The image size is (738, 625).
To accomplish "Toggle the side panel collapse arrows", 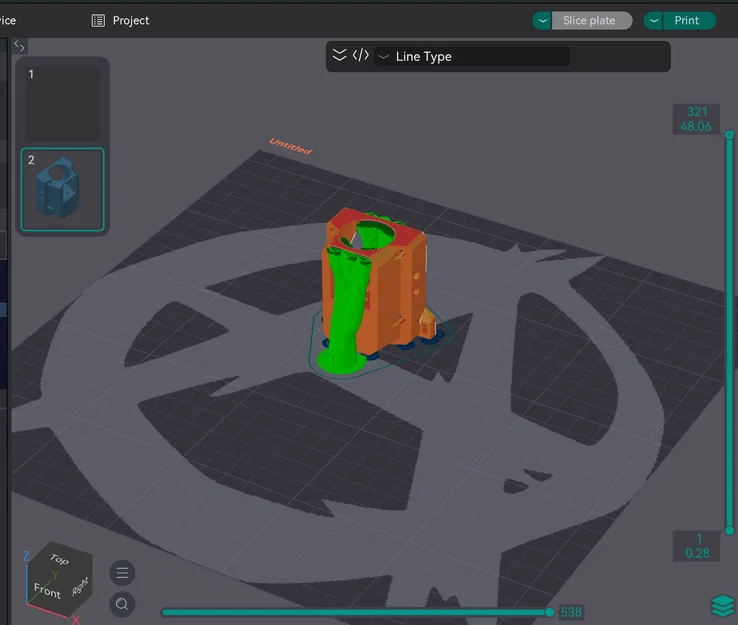I will [x=19, y=46].
